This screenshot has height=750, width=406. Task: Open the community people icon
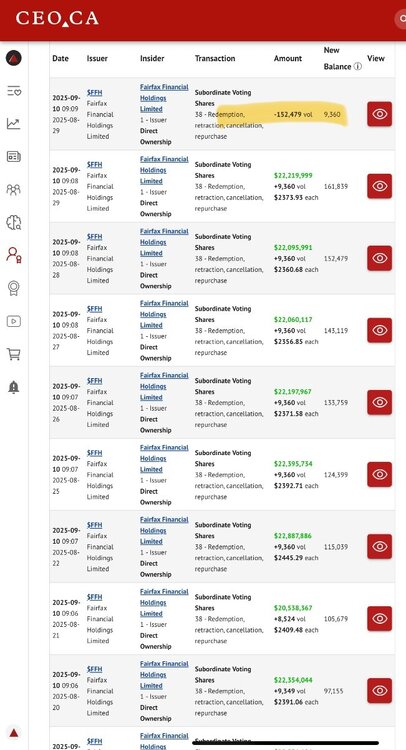13,189
